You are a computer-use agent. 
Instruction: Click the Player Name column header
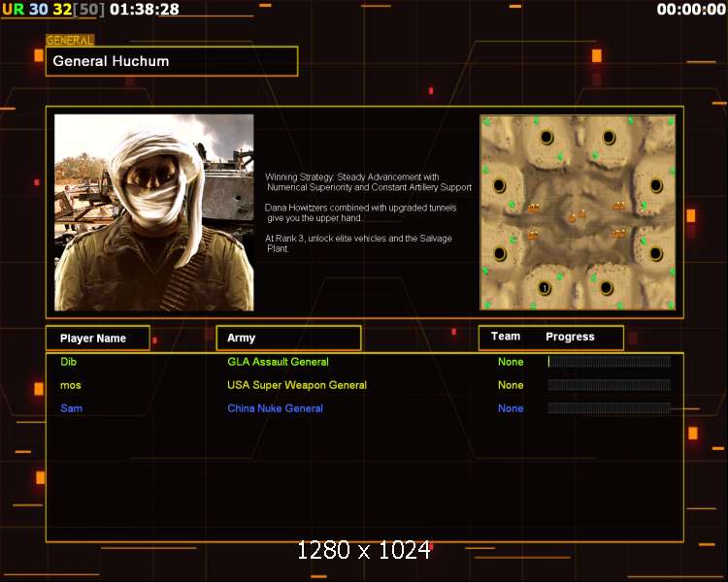click(x=98, y=339)
